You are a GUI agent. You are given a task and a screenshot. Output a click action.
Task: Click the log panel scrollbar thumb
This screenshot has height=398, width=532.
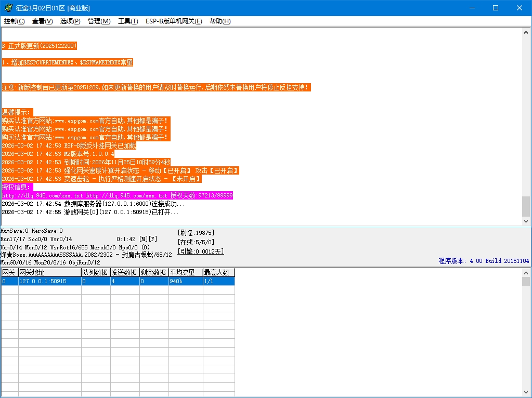(526, 206)
